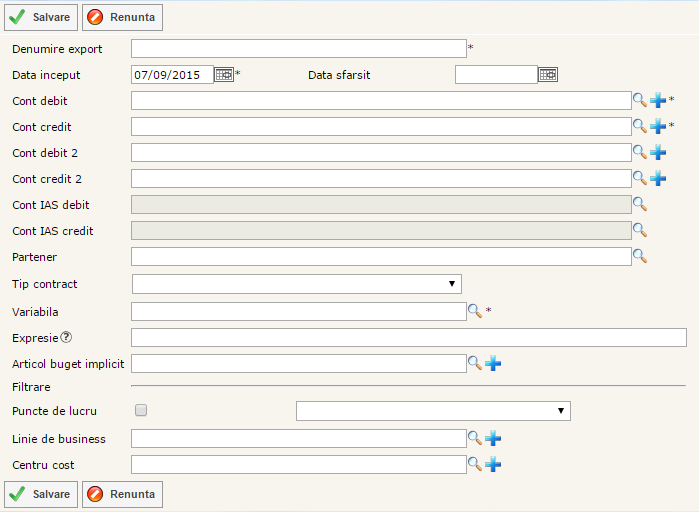699x512 pixels.
Task: Open calendar picker for Data sfarsit
Action: pos(547,74)
